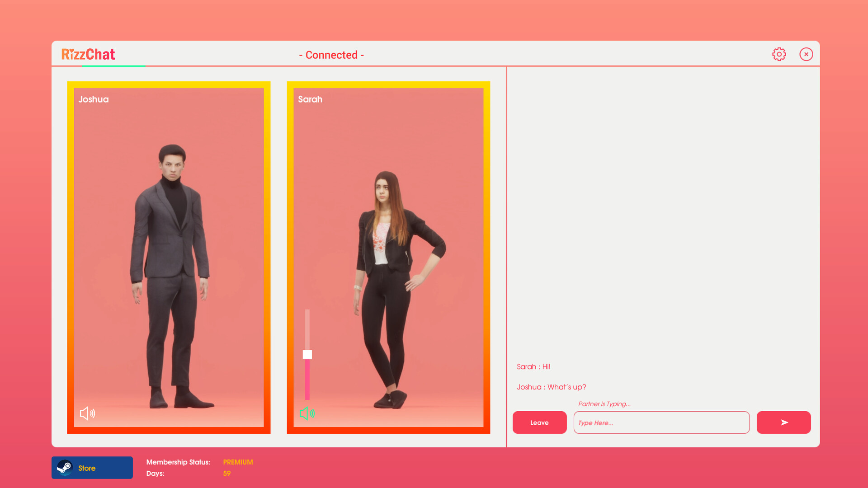The height and width of the screenshot is (488, 868).
Task: Toggle Joshua's speaker volume icon
Action: click(x=87, y=413)
